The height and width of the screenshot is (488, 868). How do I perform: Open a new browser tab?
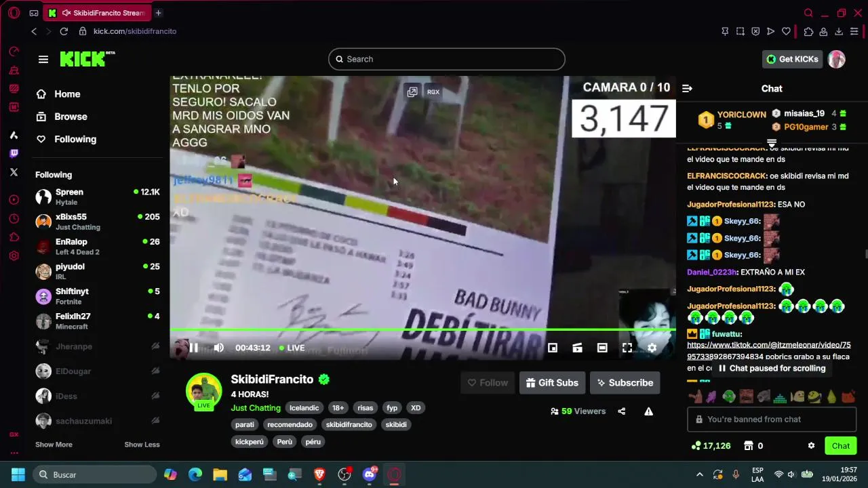tap(158, 13)
